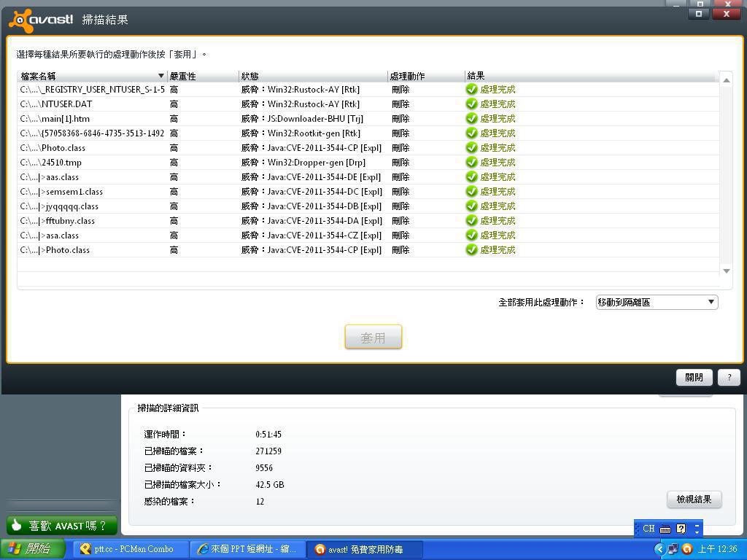Select the C:\...\Photo.class file row

pyautogui.click(x=368, y=147)
